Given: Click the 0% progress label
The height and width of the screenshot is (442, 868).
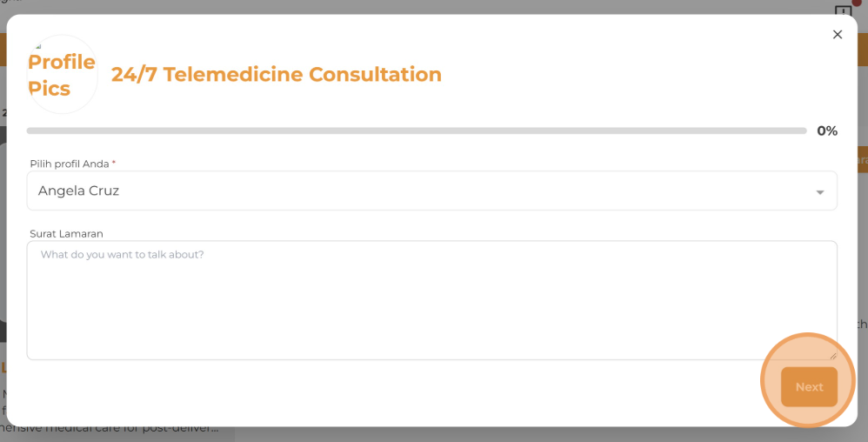Looking at the screenshot, I should (827, 131).
